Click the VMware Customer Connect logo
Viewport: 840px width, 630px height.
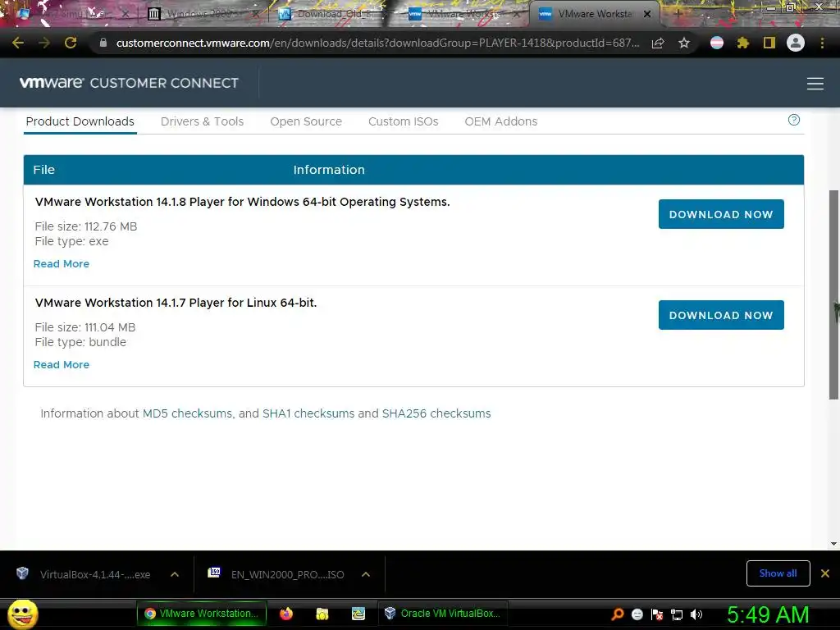(129, 83)
